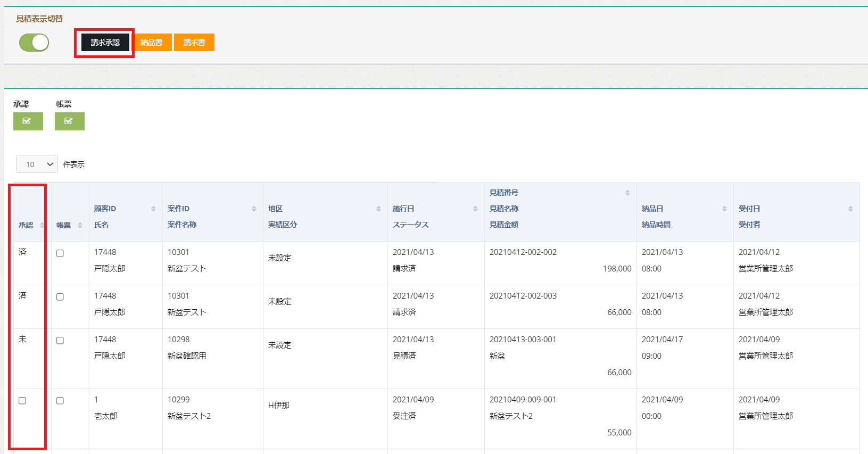The height and width of the screenshot is (454, 868).
Task: Toggle the 見積表示切替 switch
Action: pyautogui.click(x=34, y=43)
